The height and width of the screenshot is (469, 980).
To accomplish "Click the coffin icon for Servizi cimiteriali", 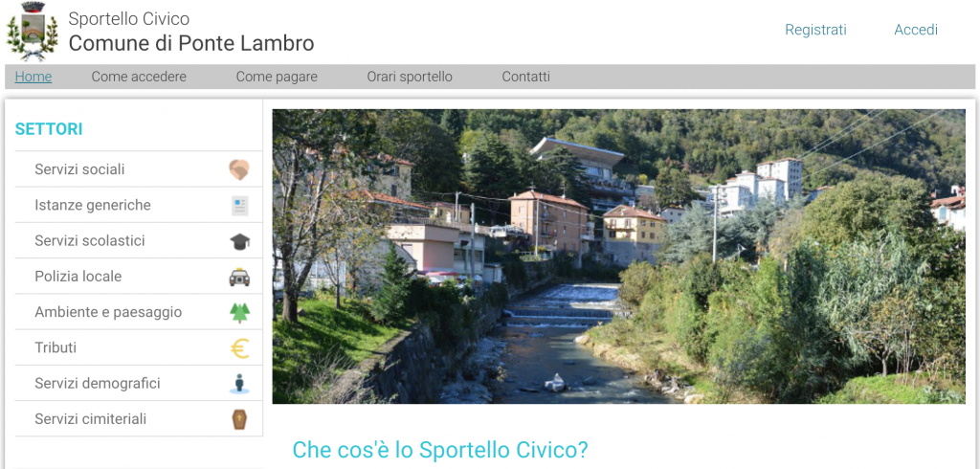I will (239, 419).
